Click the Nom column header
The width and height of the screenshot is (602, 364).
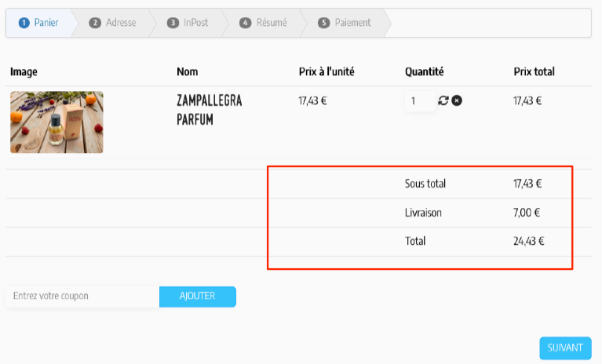[188, 72]
